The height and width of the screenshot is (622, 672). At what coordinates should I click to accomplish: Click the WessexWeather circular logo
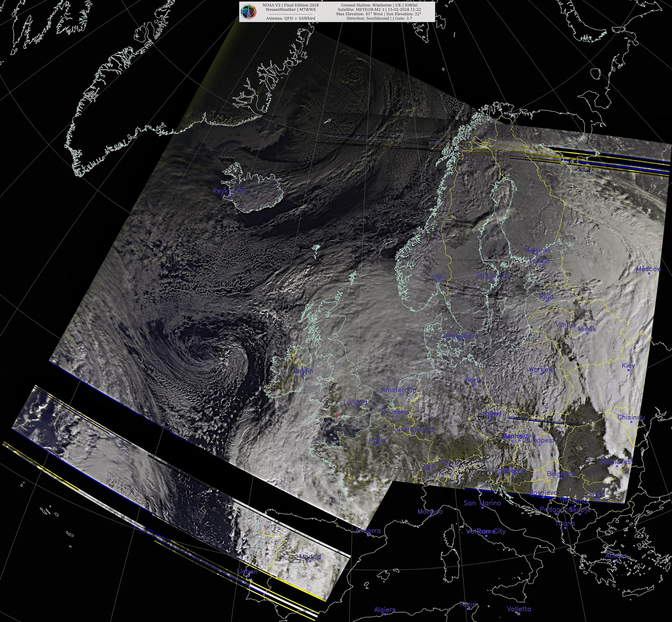(249, 12)
